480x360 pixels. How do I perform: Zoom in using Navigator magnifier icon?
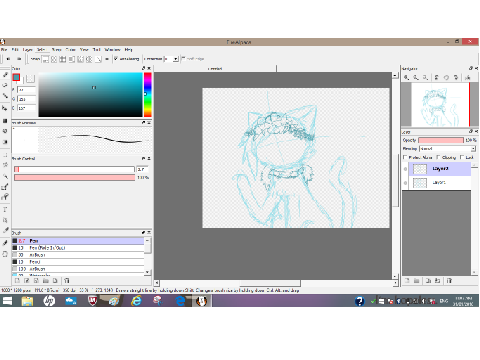coord(406,77)
